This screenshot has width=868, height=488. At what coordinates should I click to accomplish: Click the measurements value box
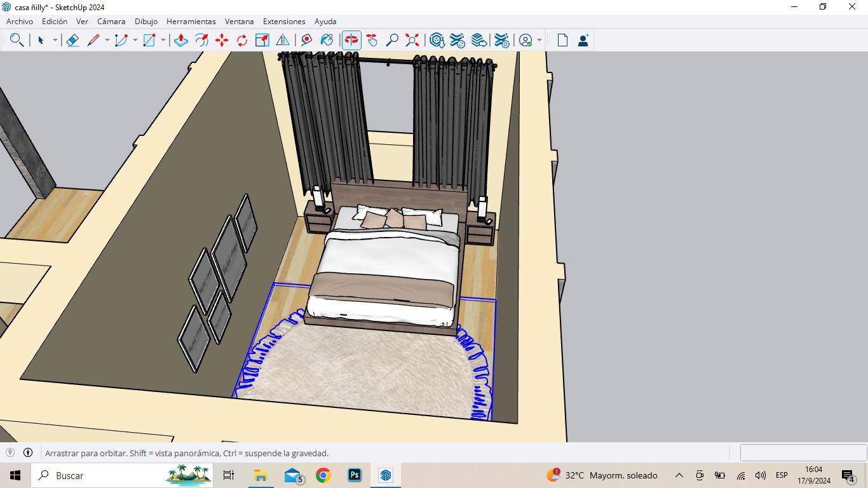[x=803, y=452]
